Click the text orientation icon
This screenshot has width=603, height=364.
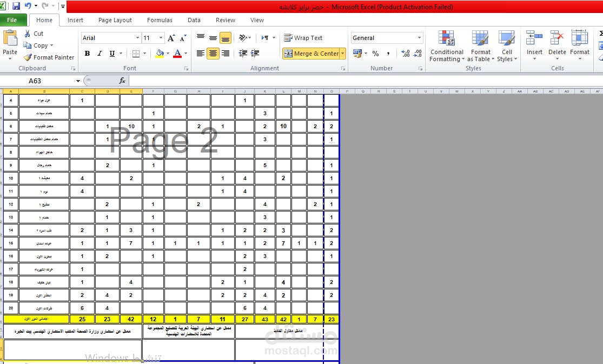point(242,38)
